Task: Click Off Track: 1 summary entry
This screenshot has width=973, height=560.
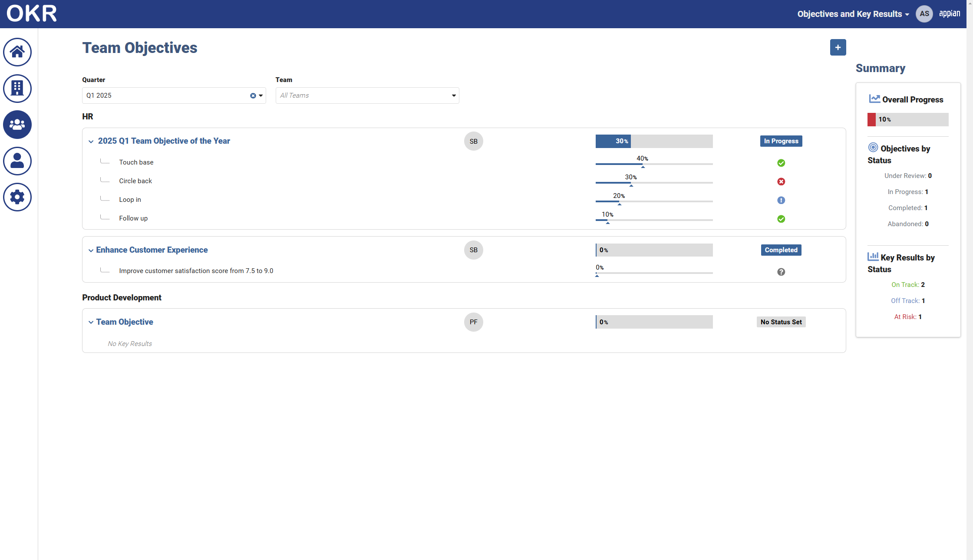Action: click(x=908, y=301)
